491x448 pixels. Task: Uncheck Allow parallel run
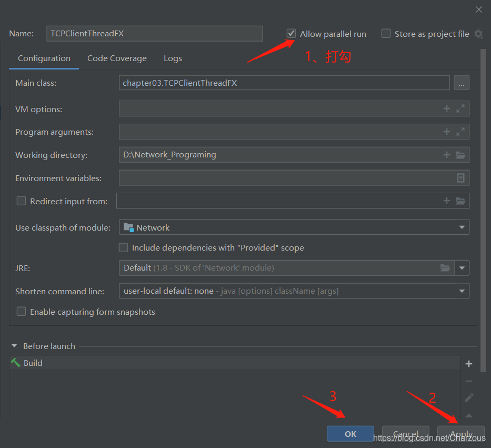(291, 34)
